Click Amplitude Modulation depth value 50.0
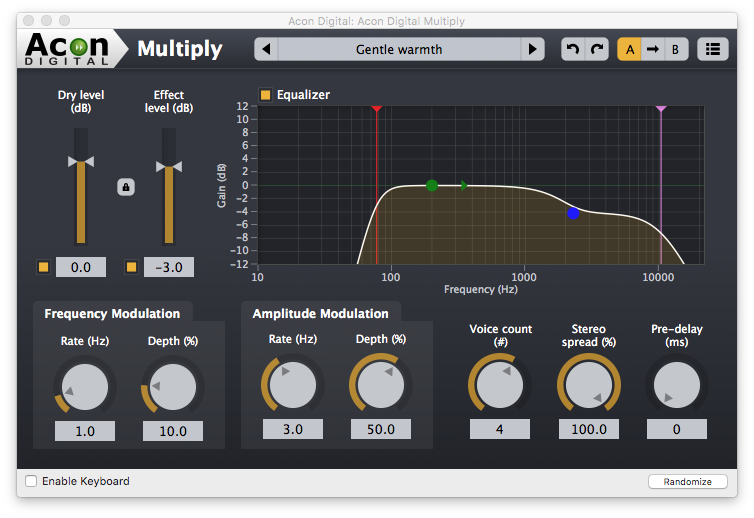754x518 pixels. (381, 429)
